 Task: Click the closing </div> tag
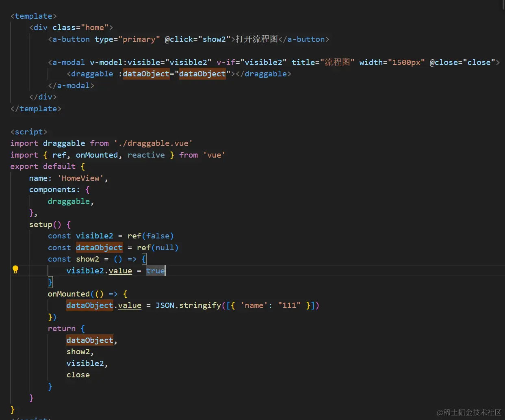point(43,97)
